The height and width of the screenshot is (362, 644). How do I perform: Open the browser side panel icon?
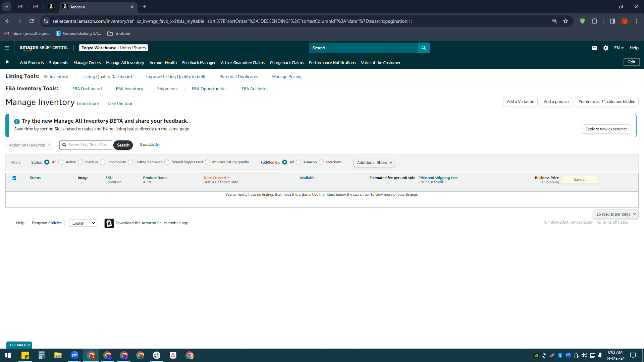click(x=612, y=21)
